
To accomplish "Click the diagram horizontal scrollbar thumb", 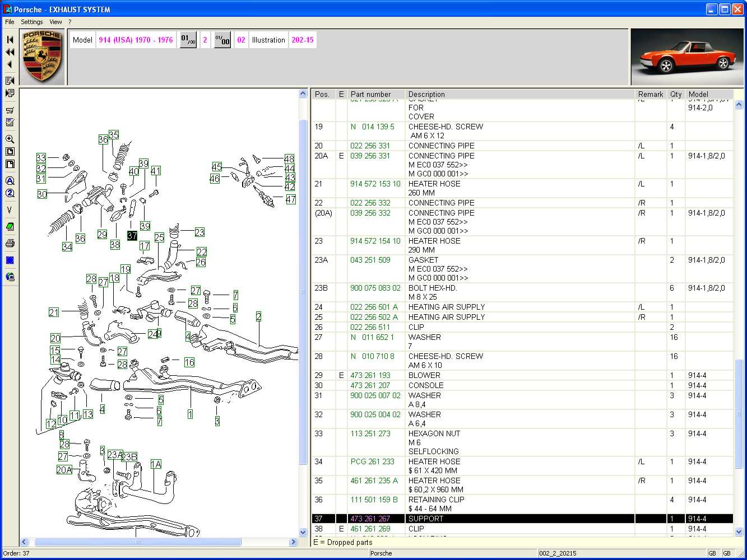I will click(138, 542).
